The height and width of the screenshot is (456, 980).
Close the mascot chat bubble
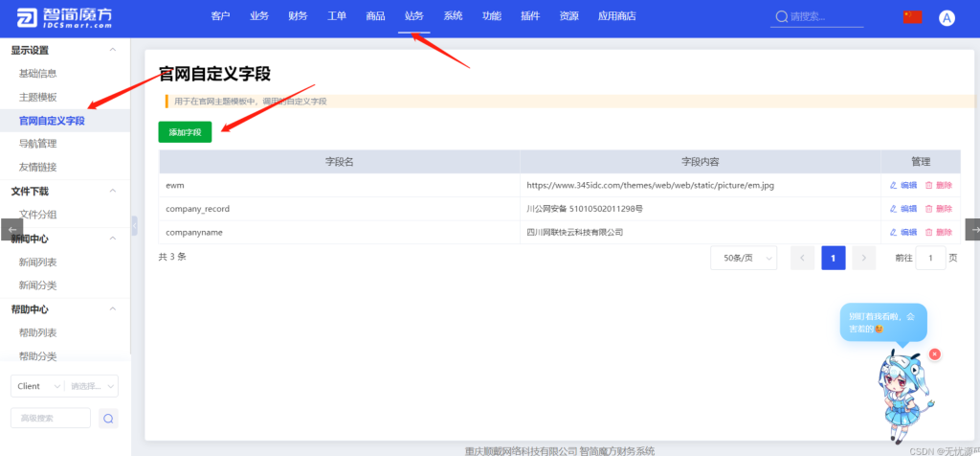934,354
